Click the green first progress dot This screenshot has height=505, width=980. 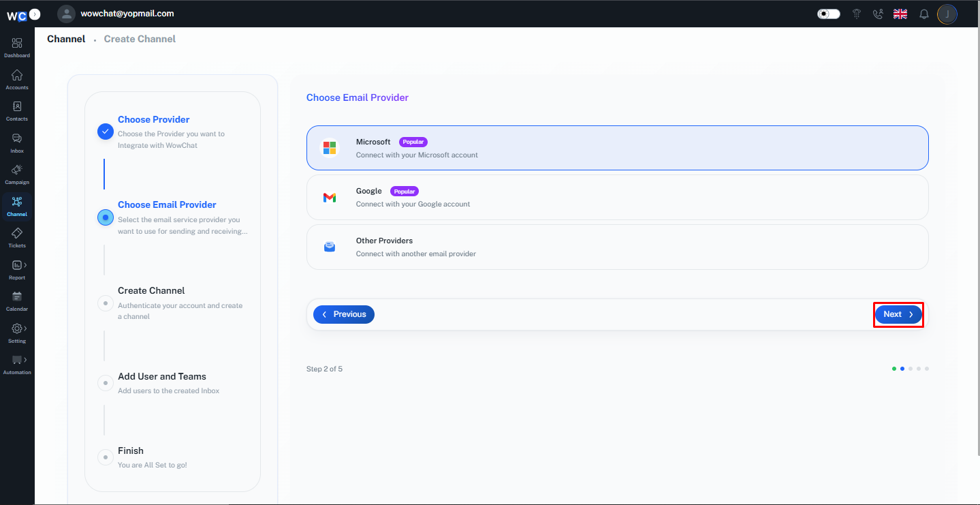tap(894, 369)
